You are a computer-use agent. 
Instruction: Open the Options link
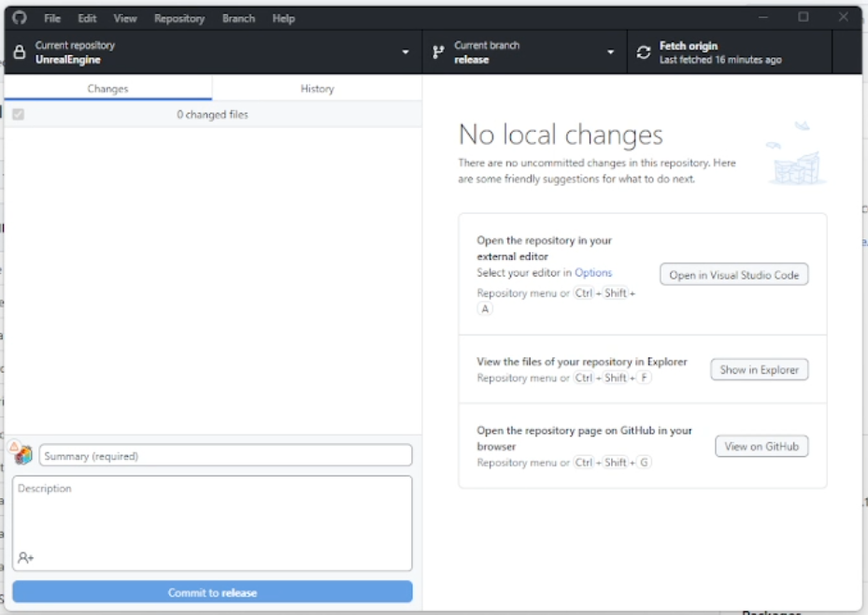pyautogui.click(x=593, y=272)
